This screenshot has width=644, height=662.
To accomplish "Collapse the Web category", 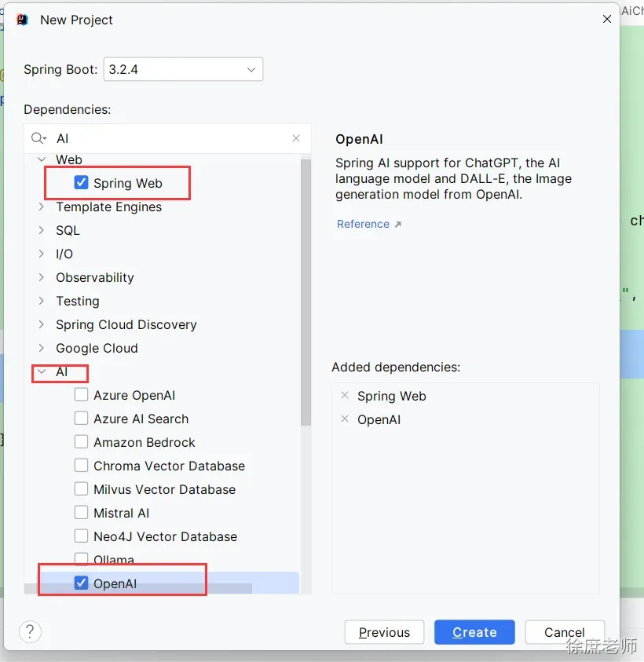I will (42, 159).
